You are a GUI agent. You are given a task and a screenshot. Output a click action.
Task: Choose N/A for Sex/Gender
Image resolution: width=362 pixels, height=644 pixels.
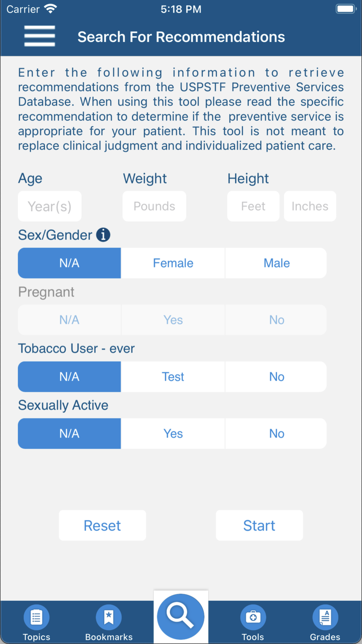click(x=69, y=263)
